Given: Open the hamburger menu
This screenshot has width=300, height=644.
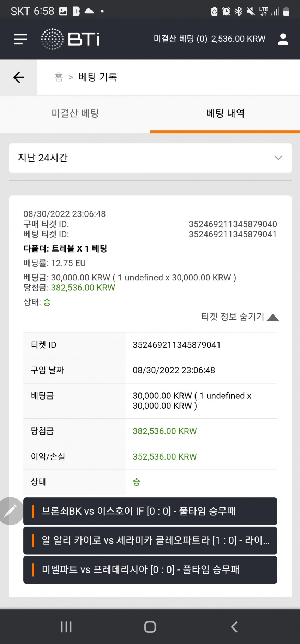Looking at the screenshot, I should (20, 39).
